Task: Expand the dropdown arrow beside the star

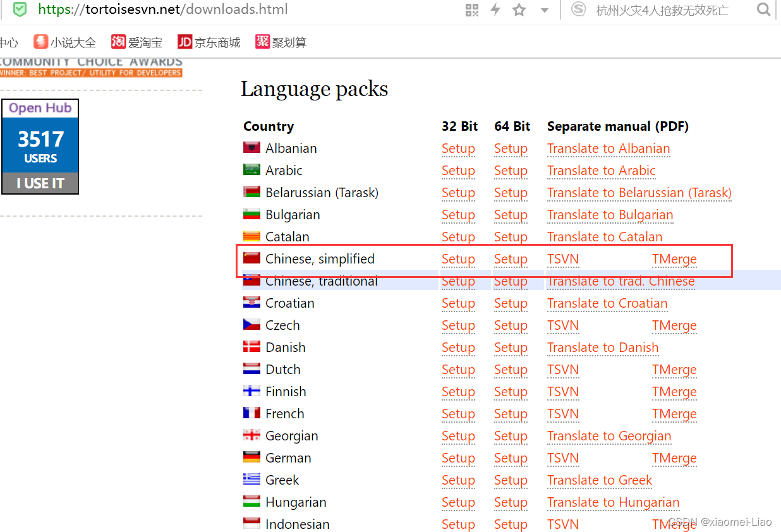Action: [x=544, y=10]
